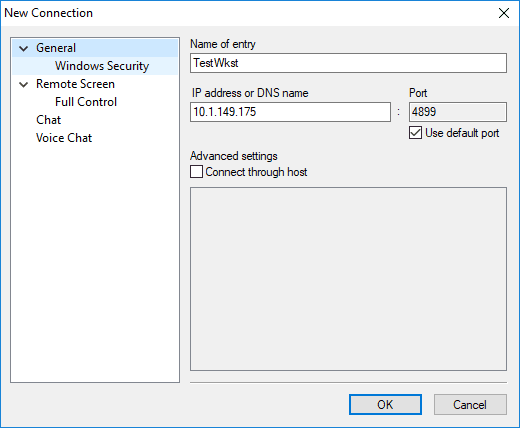This screenshot has height=428, width=520.
Task: Open the Full Control settings
Action: pyautogui.click(x=86, y=102)
